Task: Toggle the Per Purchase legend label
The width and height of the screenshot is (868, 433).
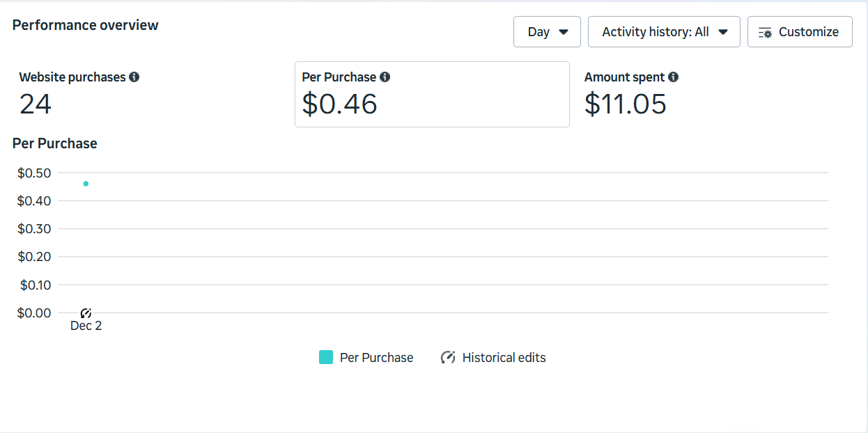Action: (376, 358)
